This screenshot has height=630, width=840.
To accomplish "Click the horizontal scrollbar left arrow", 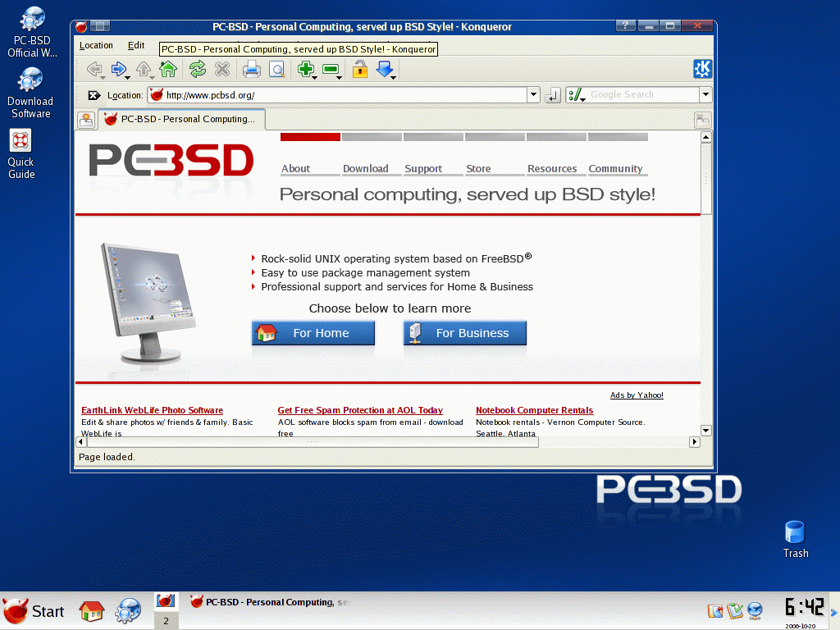I will pos(81,442).
